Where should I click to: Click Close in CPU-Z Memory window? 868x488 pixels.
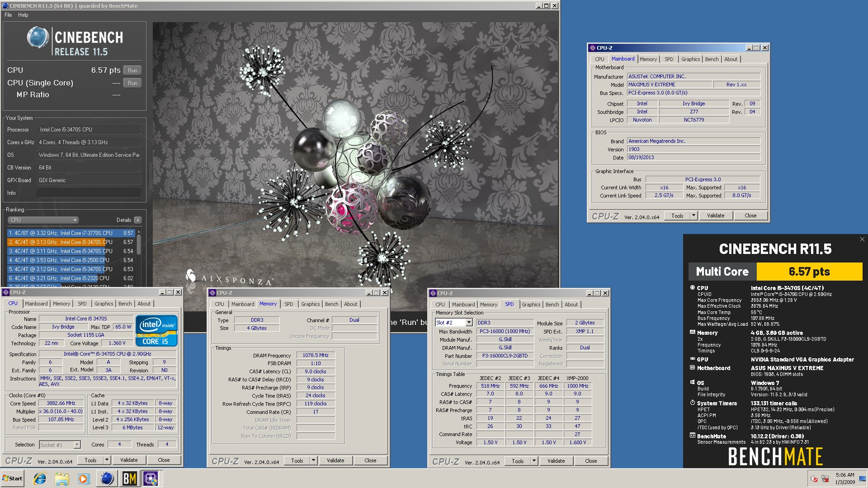pos(370,460)
